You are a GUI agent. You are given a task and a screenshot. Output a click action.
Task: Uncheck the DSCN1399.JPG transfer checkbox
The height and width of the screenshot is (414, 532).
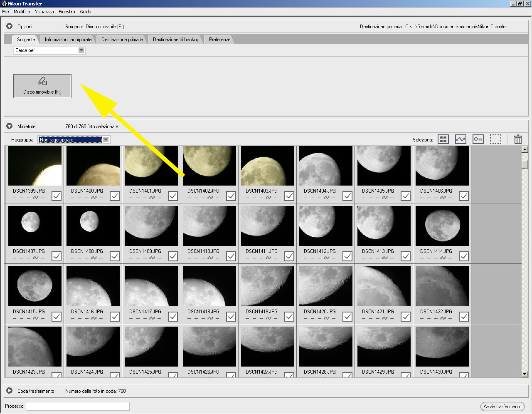[x=57, y=196]
